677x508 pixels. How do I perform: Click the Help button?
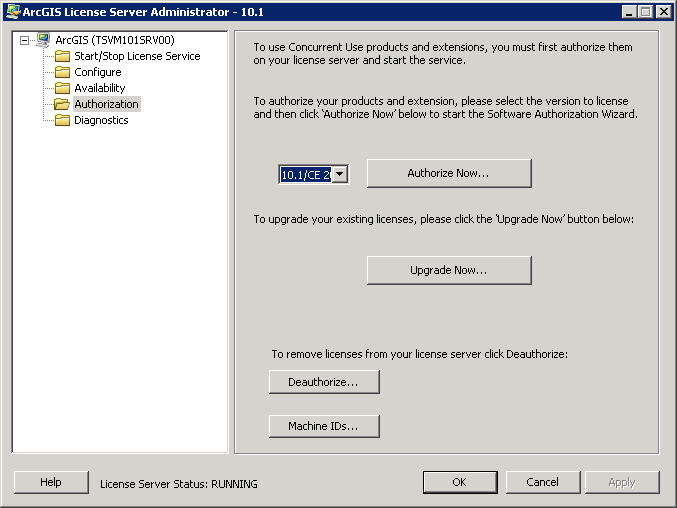[x=51, y=482]
